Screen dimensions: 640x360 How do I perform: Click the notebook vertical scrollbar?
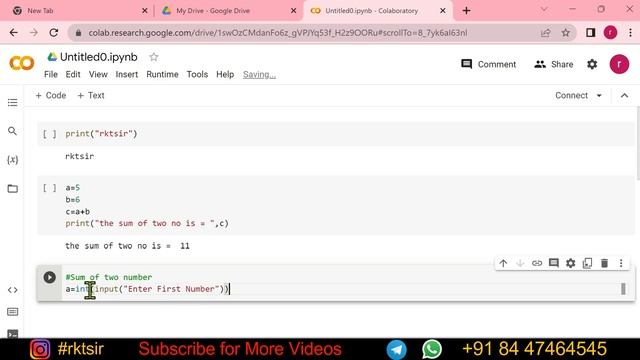pyautogui.click(x=638, y=143)
